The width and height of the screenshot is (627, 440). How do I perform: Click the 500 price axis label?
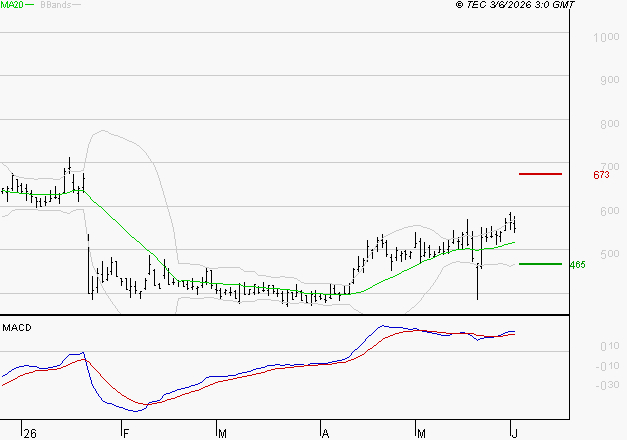click(610, 254)
